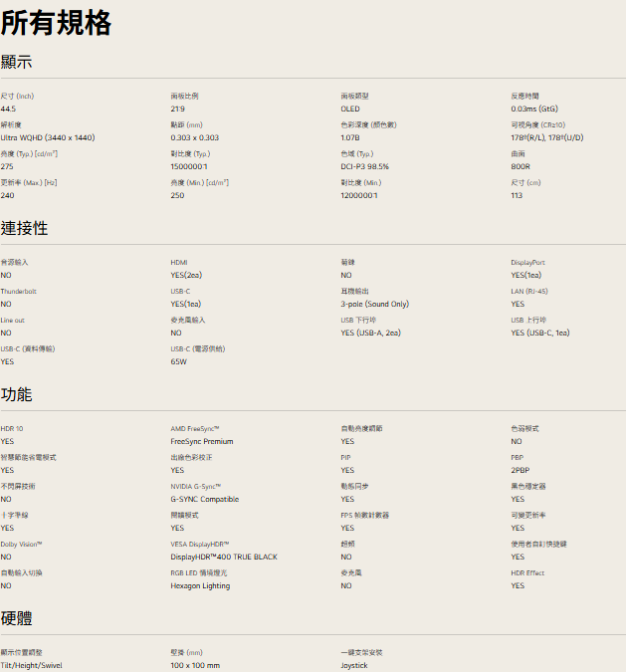Click the 連接性 section heading
626x672 pixels.
(25, 228)
